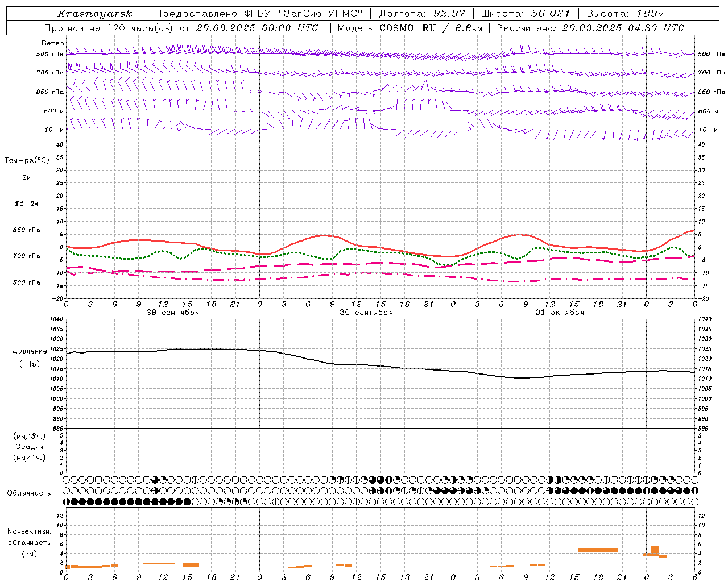Click the "Давление" pressure panel label
Screen dimensions: 728x582
(30, 351)
